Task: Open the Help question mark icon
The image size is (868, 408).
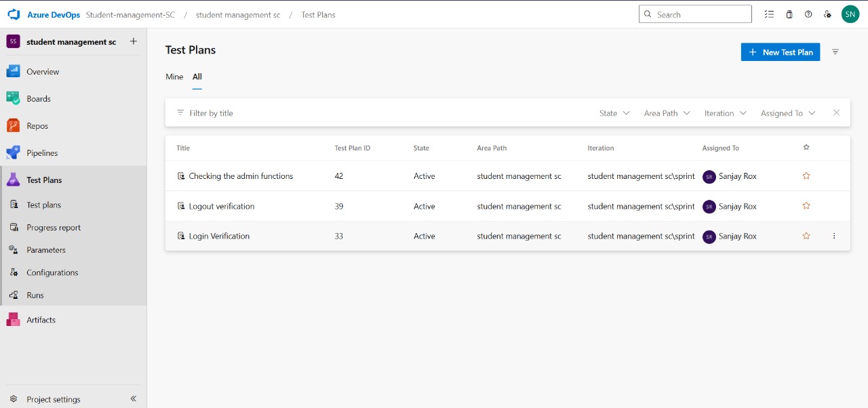Action: pos(808,14)
